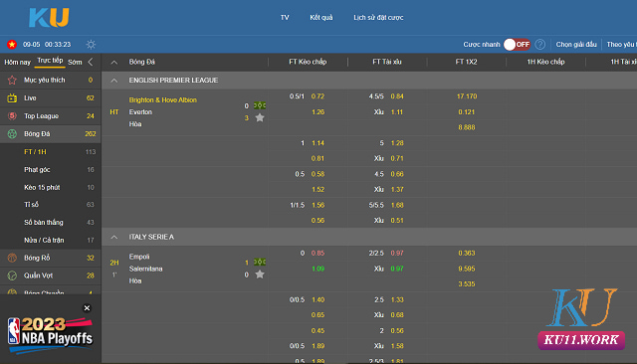
Task: Click the Mục yêu thích star icon
Action: (x=12, y=80)
